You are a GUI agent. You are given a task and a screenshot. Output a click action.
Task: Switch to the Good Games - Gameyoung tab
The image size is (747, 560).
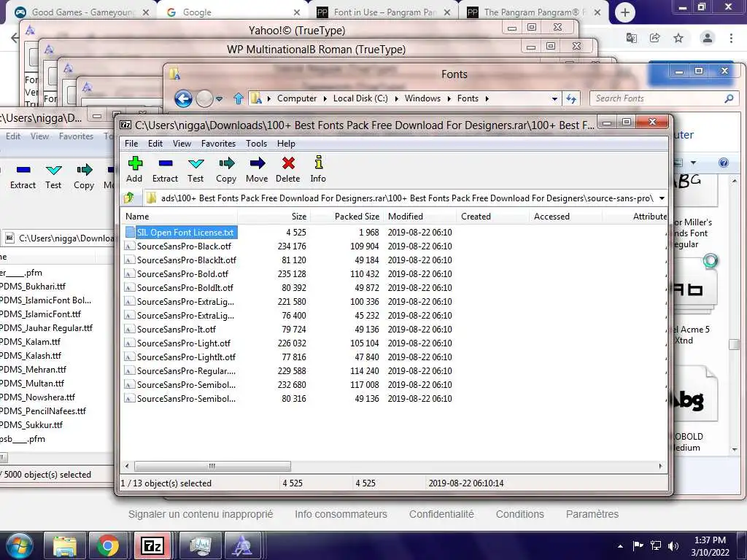[x=81, y=12]
